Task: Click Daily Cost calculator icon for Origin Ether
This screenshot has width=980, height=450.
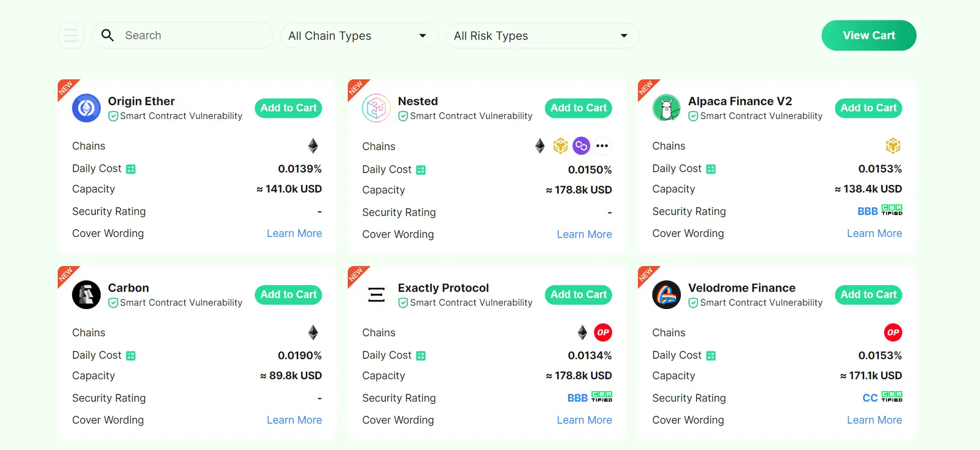Action: [x=131, y=169]
